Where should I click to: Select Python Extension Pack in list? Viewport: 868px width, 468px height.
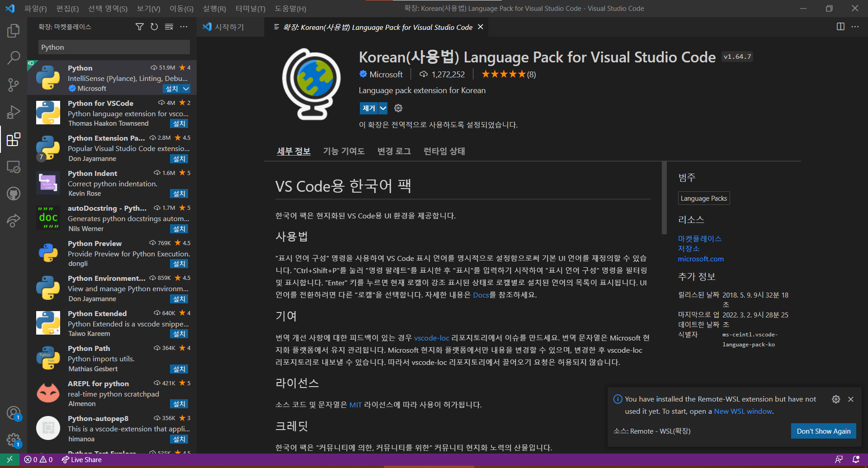pyautogui.click(x=112, y=148)
